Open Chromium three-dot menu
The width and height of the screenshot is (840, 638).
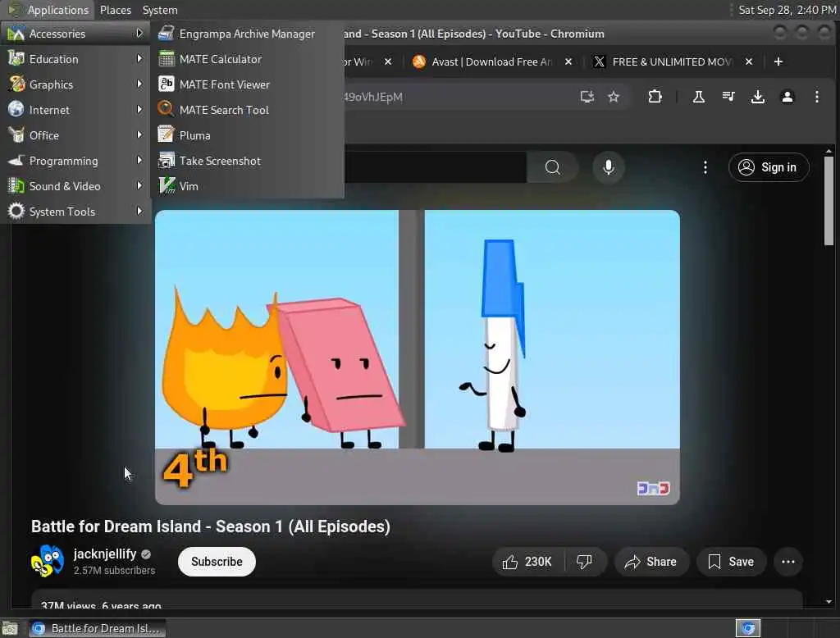coord(816,97)
